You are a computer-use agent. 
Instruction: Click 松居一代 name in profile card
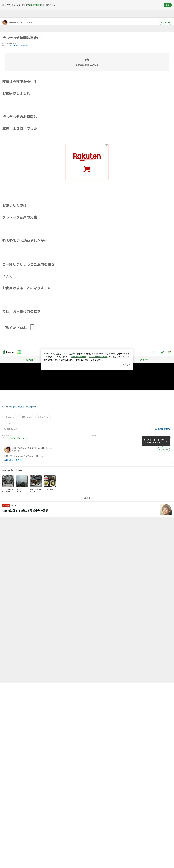16,451
